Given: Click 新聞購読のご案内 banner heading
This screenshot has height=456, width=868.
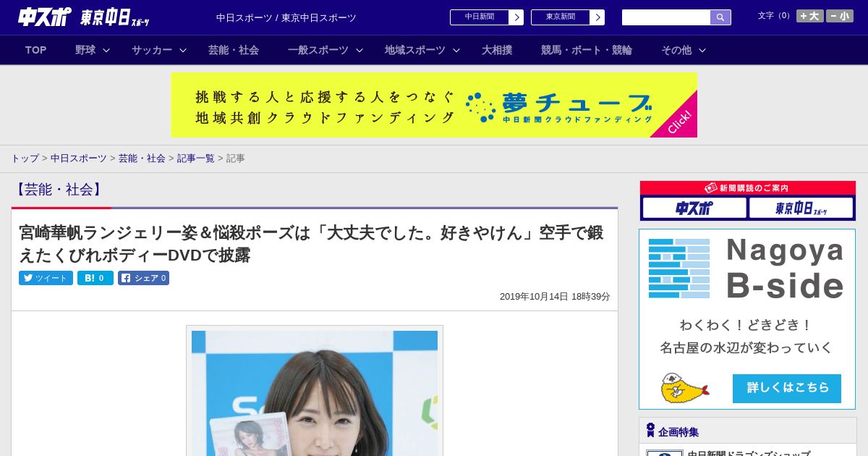Looking at the screenshot, I should pos(748,187).
